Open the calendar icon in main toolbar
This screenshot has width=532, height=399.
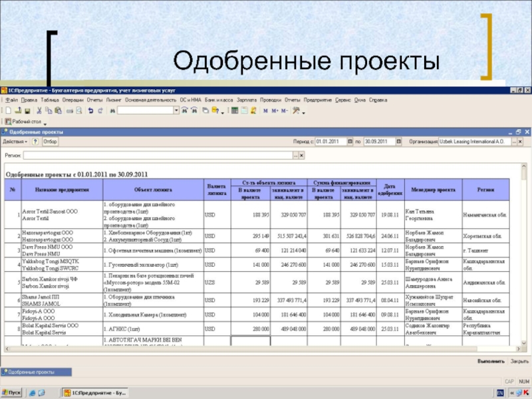point(244,110)
